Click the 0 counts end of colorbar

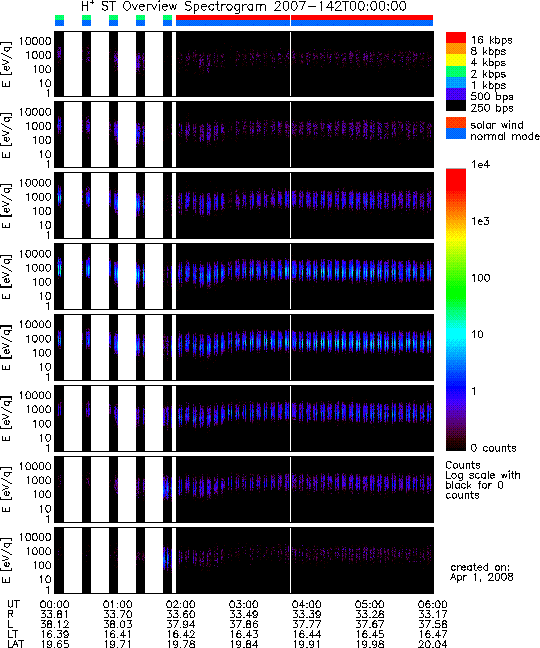[x=456, y=448]
